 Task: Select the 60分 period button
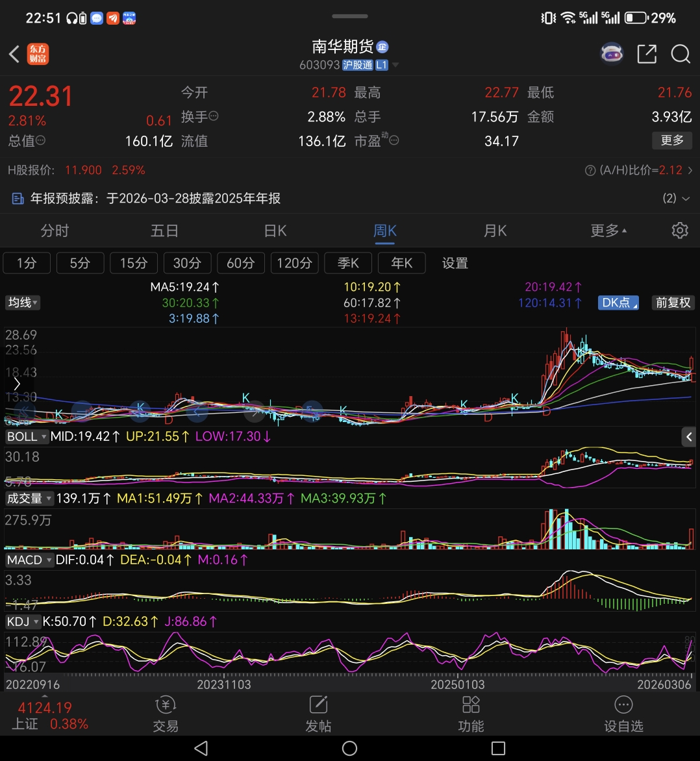241,263
